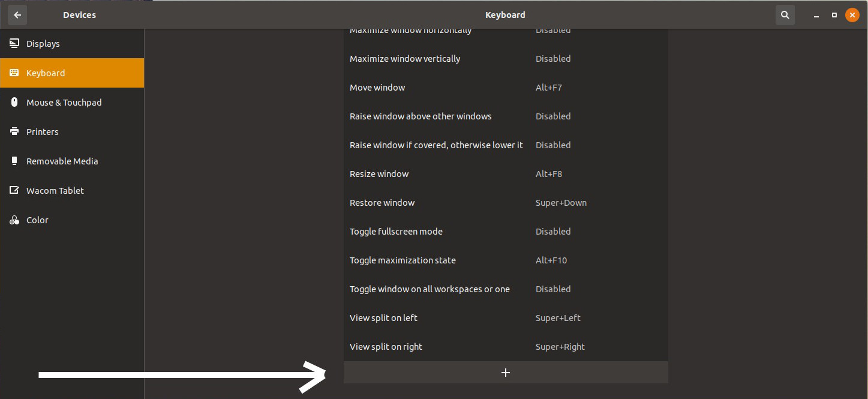Viewport: 868px width, 399px height.
Task: Click the Wacom Tablet icon
Action: pyautogui.click(x=14, y=191)
